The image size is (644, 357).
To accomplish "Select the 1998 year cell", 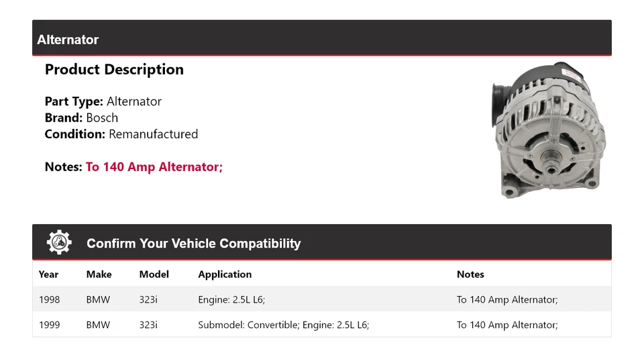I will pos(49,299).
